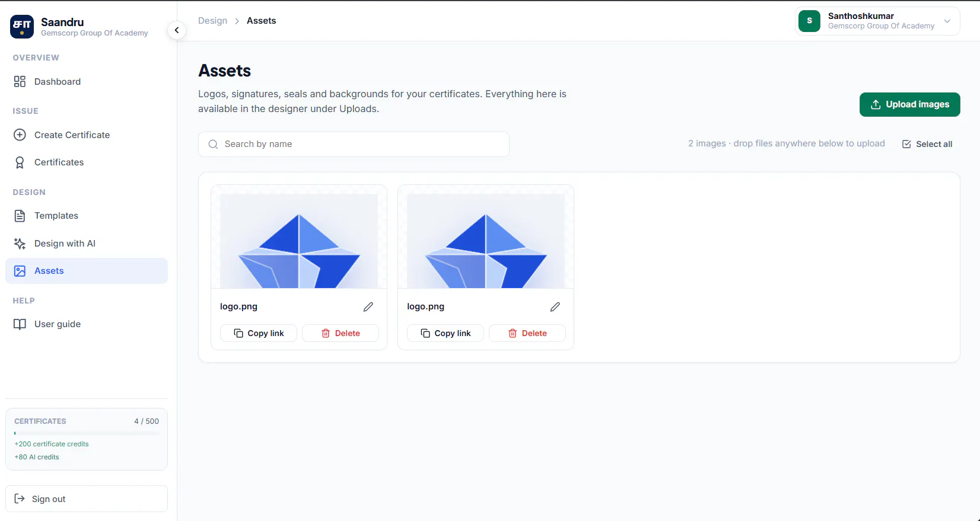Viewport: 980px width, 521px height.
Task: Sign out of the account
Action: (x=87, y=499)
